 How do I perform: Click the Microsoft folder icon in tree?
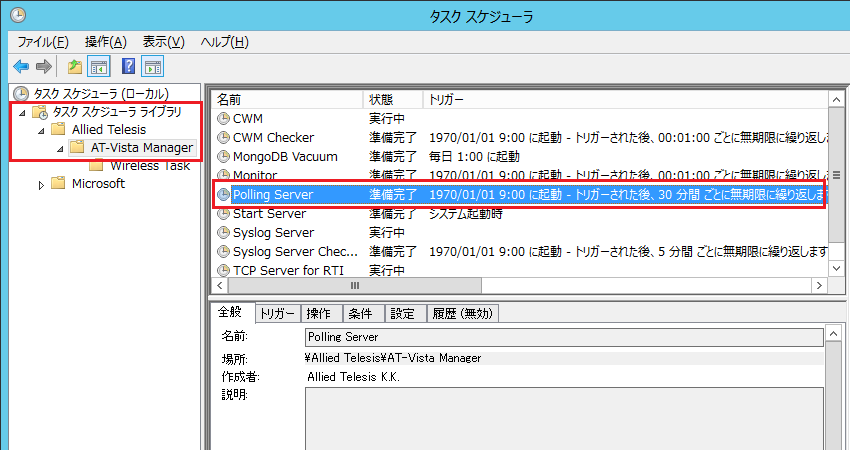(59, 183)
